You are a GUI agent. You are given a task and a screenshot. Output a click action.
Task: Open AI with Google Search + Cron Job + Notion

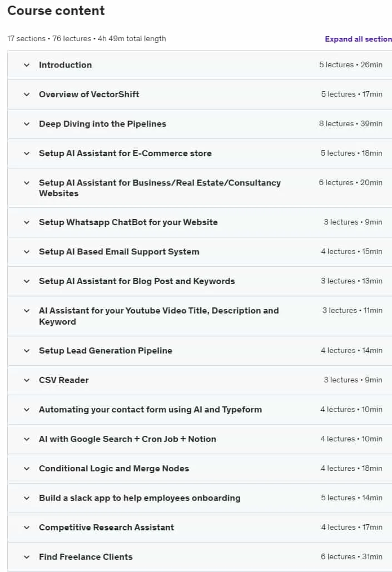tap(127, 439)
